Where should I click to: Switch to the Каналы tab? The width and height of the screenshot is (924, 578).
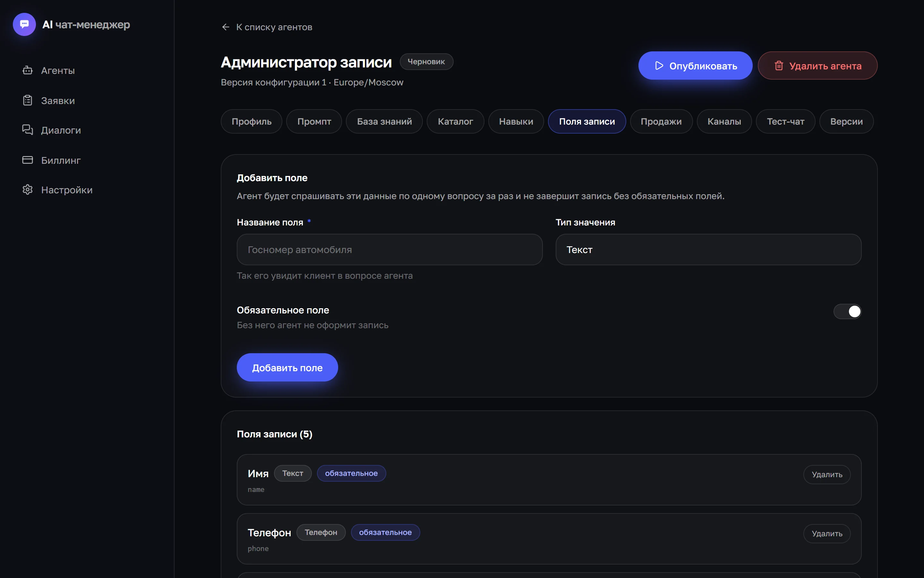click(724, 122)
